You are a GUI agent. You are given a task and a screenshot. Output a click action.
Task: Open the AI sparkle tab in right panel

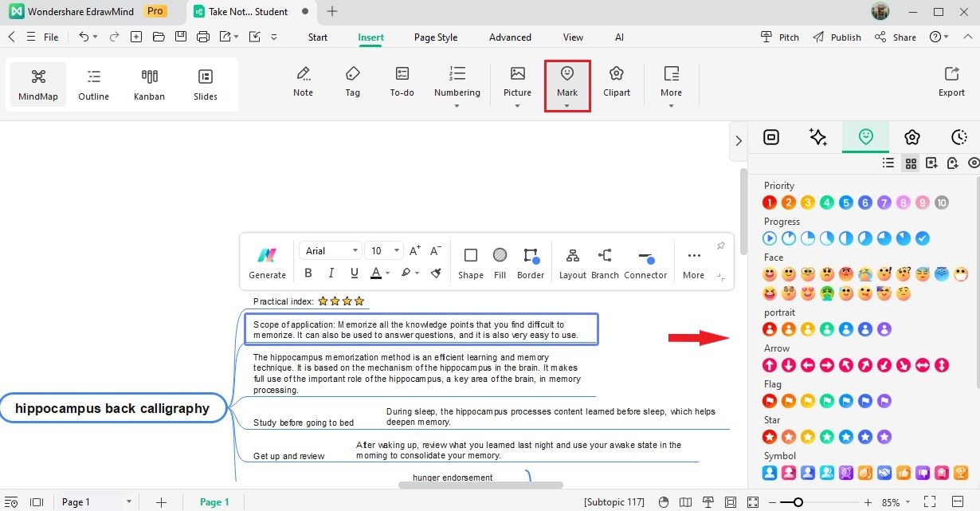point(818,137)
